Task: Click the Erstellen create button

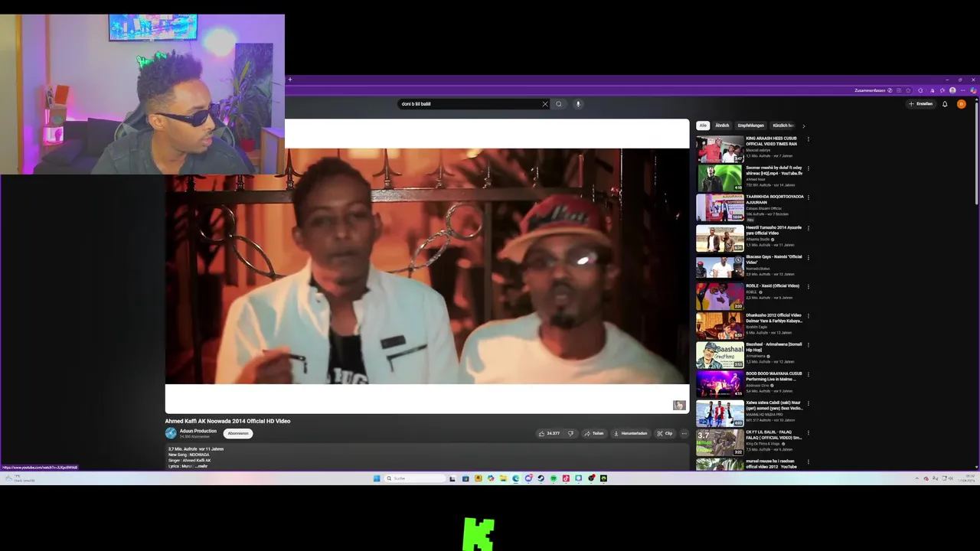Action: [921, 104]
